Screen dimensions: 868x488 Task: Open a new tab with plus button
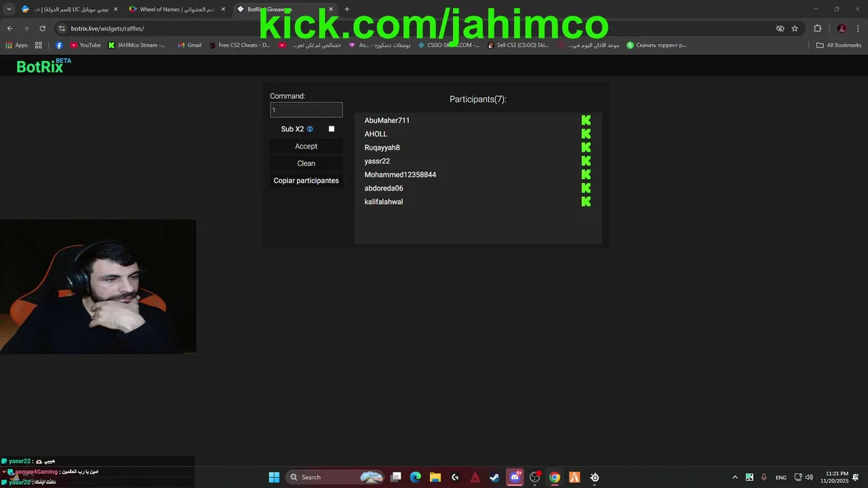[x=347, y=9]
